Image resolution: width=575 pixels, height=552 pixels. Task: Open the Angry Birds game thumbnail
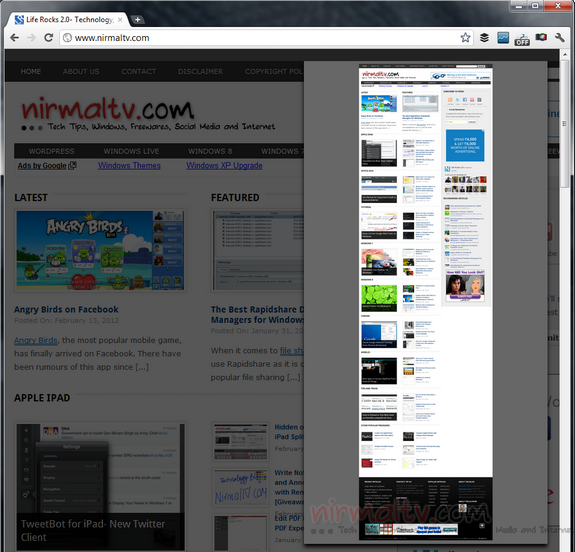(100, 251)
